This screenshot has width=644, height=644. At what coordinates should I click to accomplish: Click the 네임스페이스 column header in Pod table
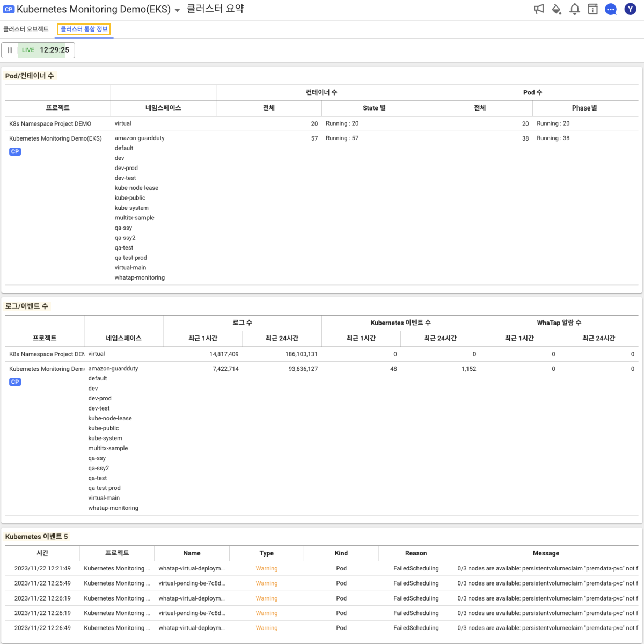tap(163, 108)
